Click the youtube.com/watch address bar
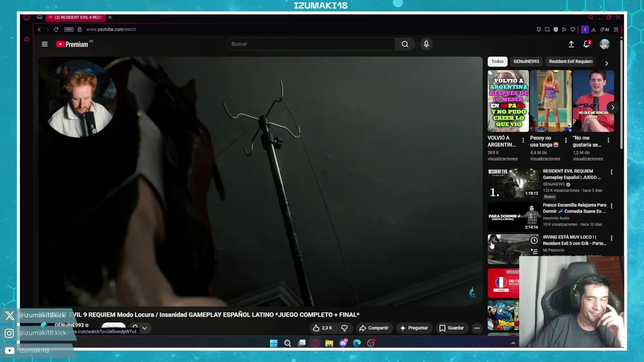Screen dimensions: 644x362 click(111, 29)
